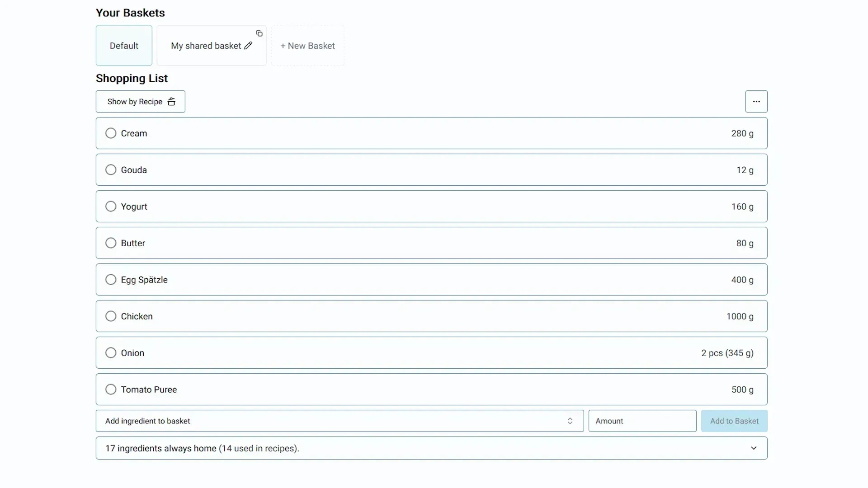Mark Gouda as bought

[111, 170]
